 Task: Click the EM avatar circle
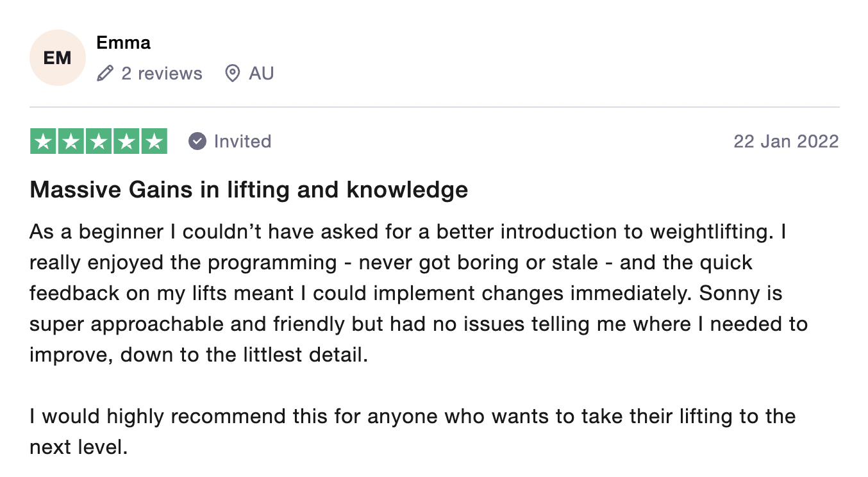pos(58,58)
